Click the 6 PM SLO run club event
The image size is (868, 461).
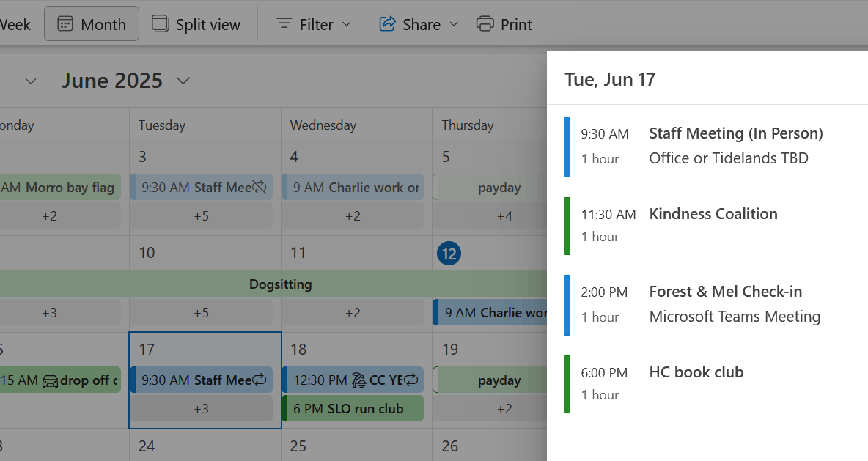pyautogui.click(x=352, y=409)
